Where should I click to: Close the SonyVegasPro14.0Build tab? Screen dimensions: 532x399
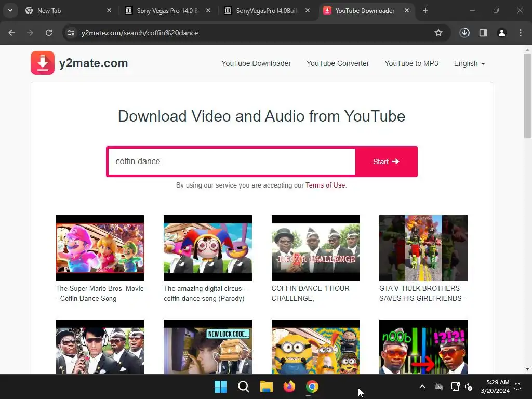(308, 10)
